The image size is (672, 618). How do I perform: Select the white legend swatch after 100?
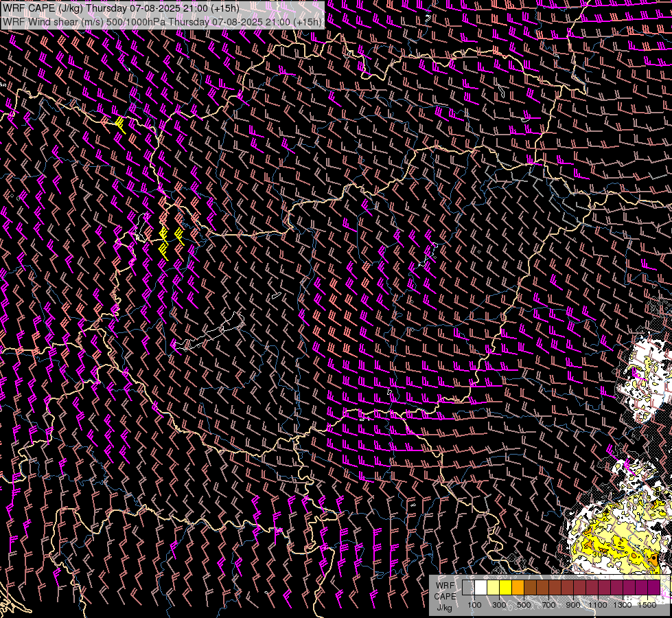tap(481, 588)
